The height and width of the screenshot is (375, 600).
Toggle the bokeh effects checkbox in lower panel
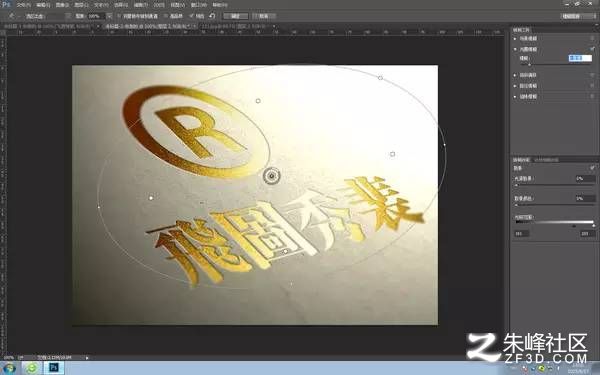[x=592, y=168]
